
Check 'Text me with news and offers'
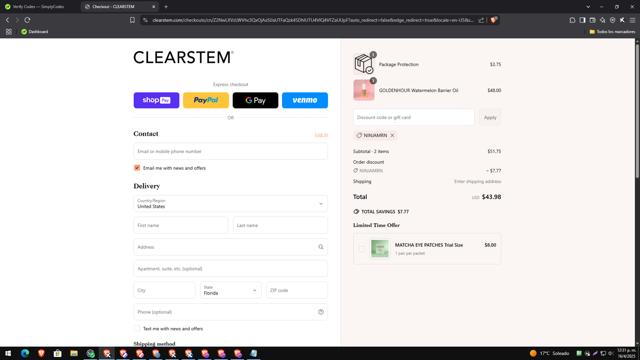pos(137,329)
